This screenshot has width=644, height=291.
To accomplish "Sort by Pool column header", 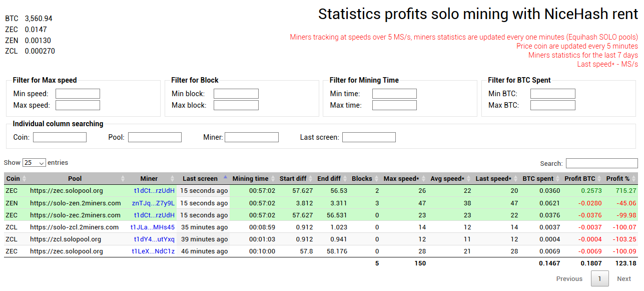I will click(75, 179).
